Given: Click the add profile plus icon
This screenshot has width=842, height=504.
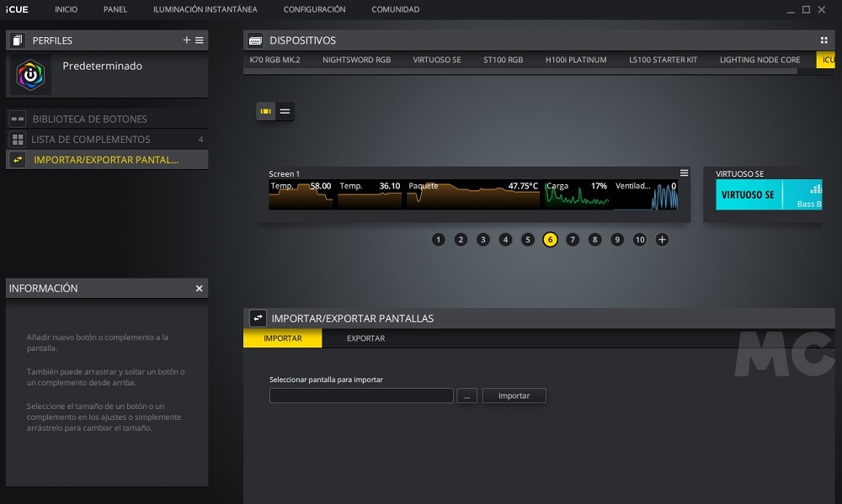Looking at the screenshot, I should 186,40.
